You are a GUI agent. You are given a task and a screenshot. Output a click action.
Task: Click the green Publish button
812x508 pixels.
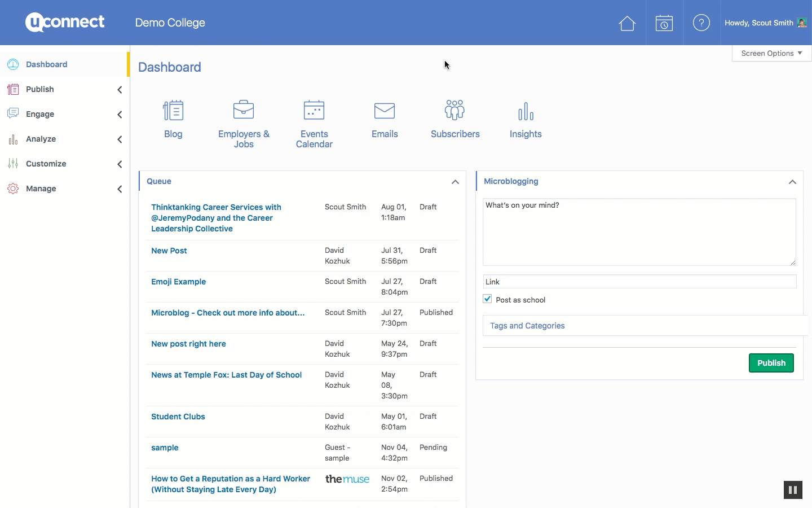pyautogui.click(x=771, y=363)
